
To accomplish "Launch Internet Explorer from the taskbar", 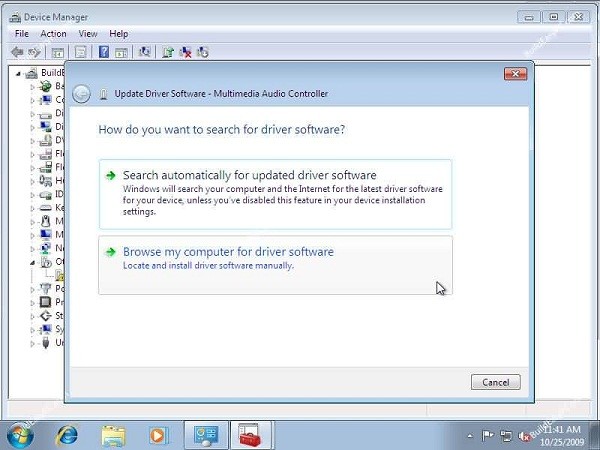I will (67, 435).
